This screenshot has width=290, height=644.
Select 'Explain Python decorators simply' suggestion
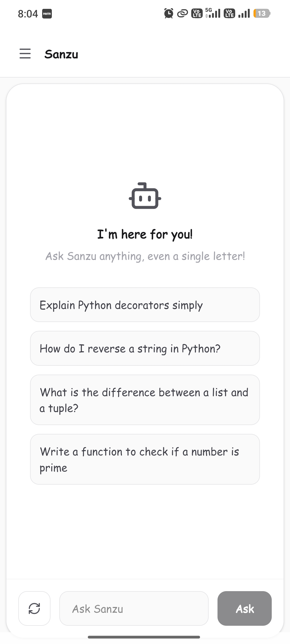(x=145, y=305)
